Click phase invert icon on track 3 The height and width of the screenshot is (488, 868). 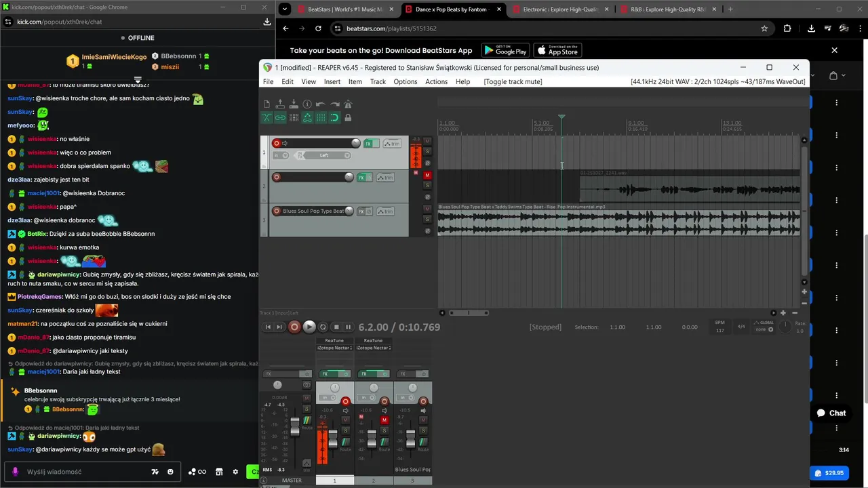(x=427, y=230)
